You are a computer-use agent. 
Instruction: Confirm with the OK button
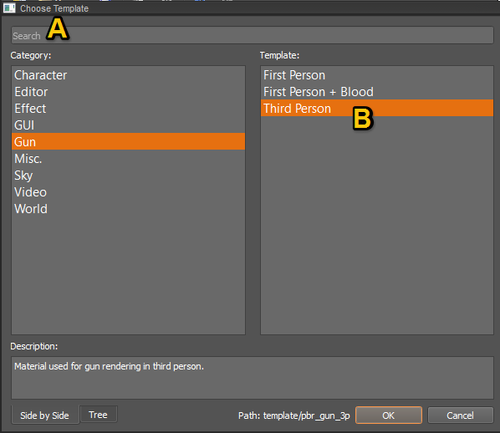coord(388,415)
